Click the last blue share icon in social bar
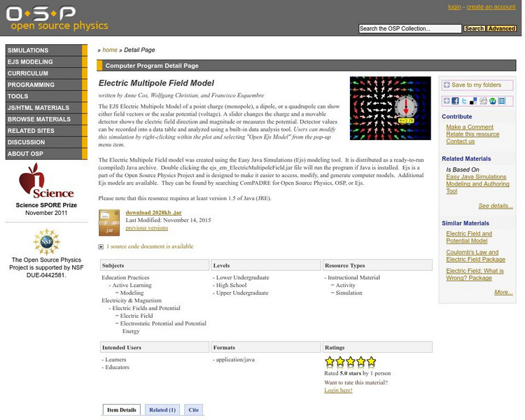Image resolution: width=525 pixels, height=420 pixels. click(x=502, y=101)
